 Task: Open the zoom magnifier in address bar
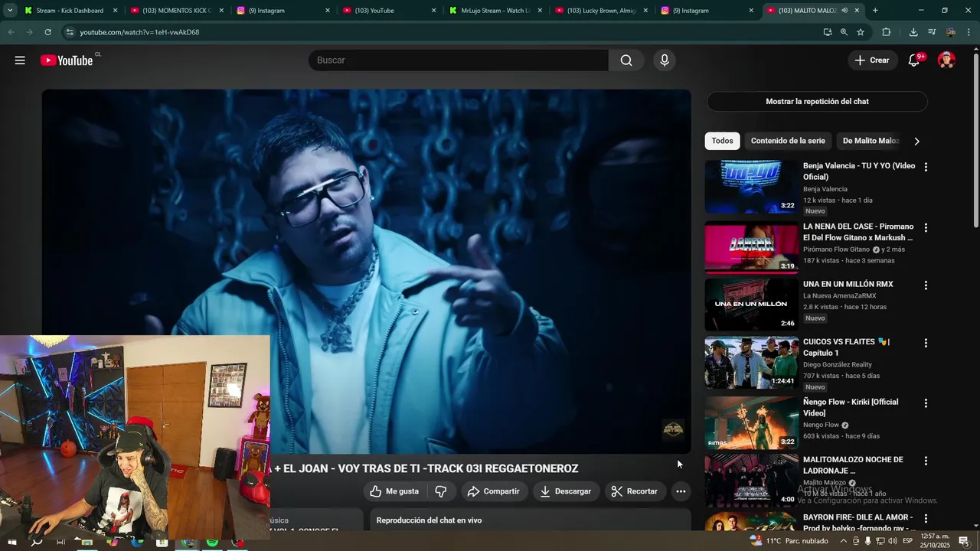(844, 32)
